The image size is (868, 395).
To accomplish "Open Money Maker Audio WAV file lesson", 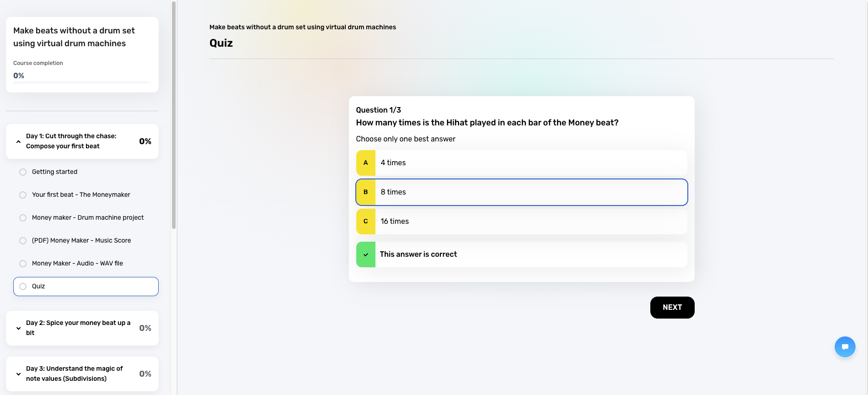I will (77, 264).
